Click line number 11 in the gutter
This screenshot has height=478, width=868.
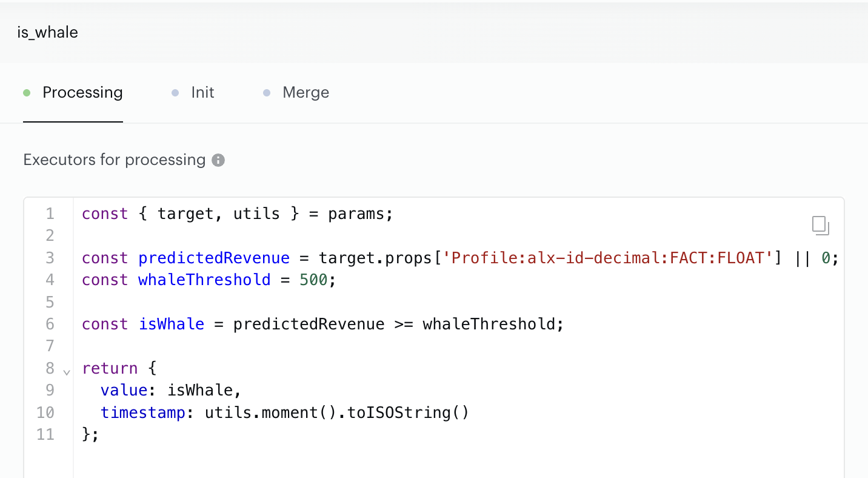click(45, 434)
